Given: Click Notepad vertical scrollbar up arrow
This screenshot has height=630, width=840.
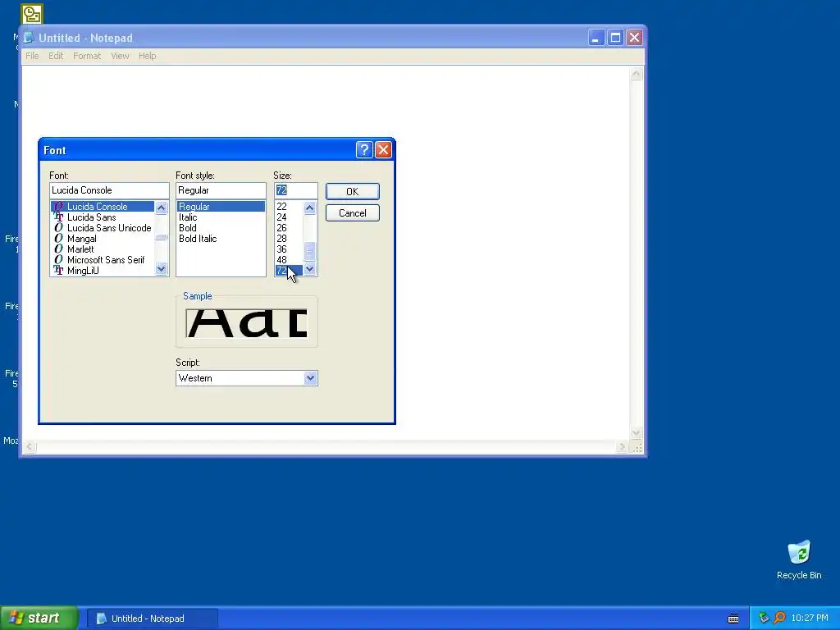Looking at the screenshot, I should pos(636,73).
